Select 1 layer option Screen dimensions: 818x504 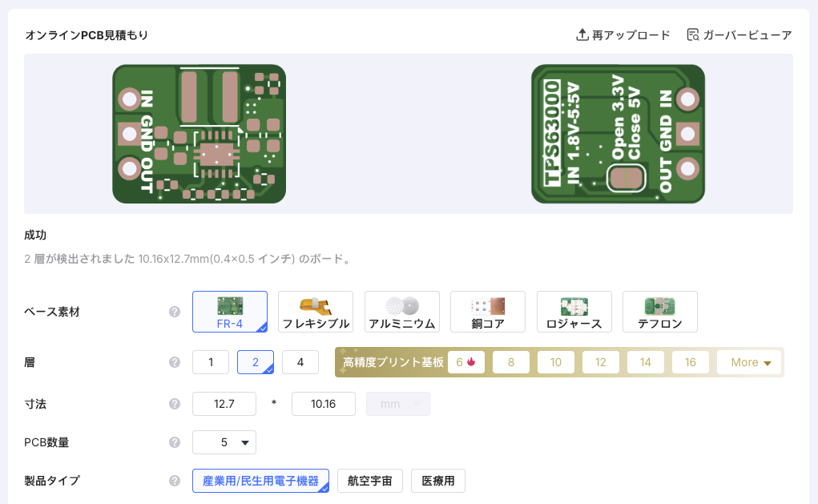pos(211,362)
